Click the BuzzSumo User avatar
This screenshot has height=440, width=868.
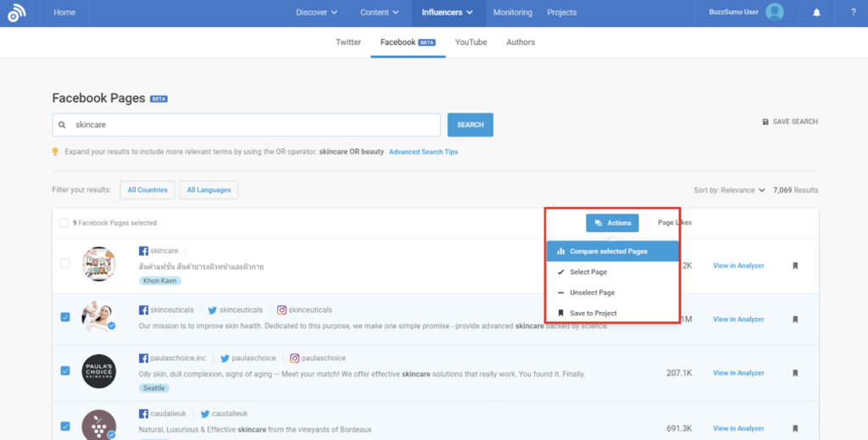click(774, 13)
